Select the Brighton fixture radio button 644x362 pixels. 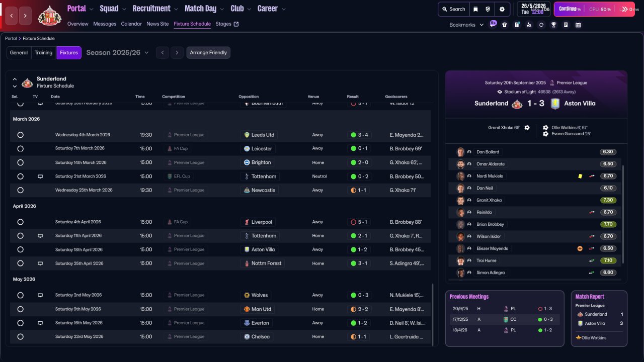[20, 162]
